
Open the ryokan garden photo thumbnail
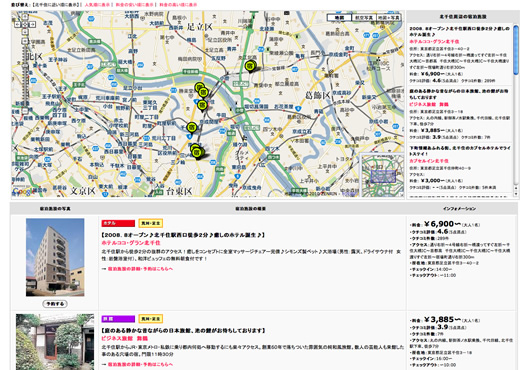(x=55, y=342)
